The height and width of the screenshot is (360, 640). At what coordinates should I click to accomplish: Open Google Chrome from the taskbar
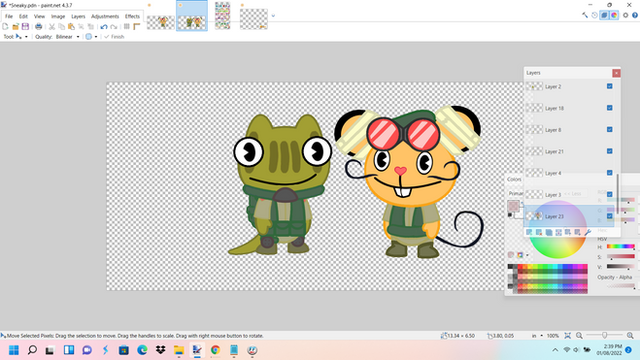point(215,350)
